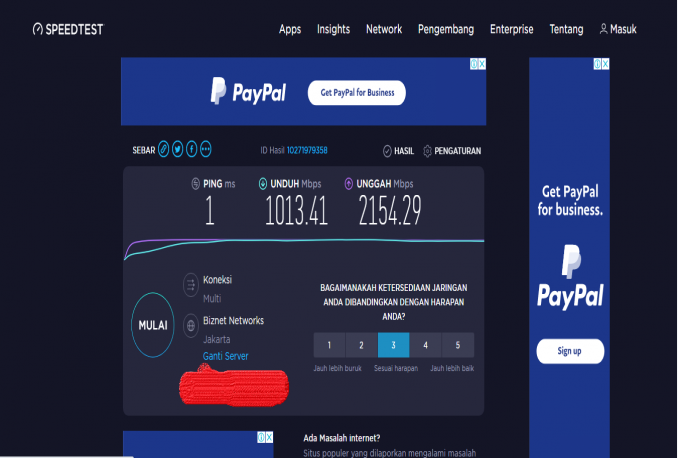Rate network availability as 1
The image size is (678, 458).
click(x=329, y=346)
